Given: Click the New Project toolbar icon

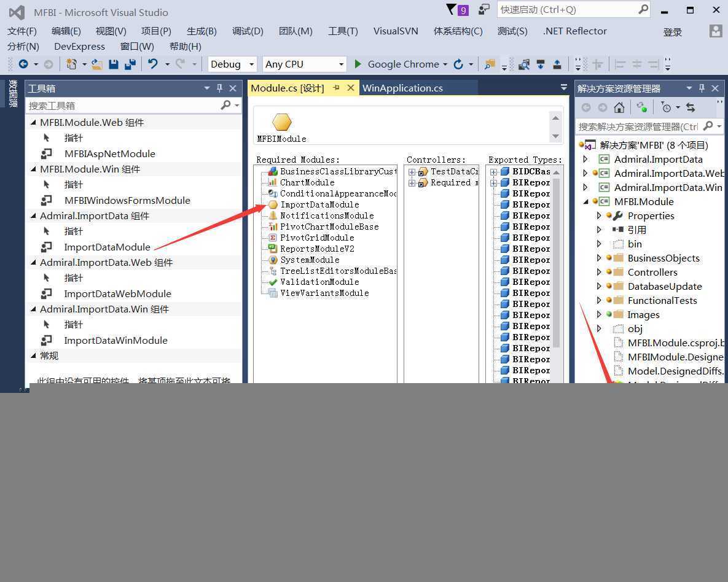Looking at the screenshot, I should coord(71,64).
